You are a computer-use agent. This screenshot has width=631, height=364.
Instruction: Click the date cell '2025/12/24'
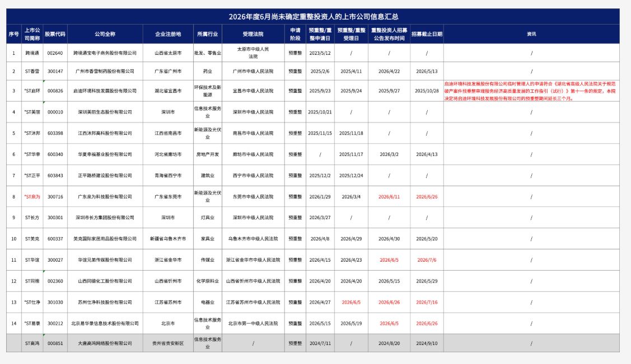coord(351,176)
